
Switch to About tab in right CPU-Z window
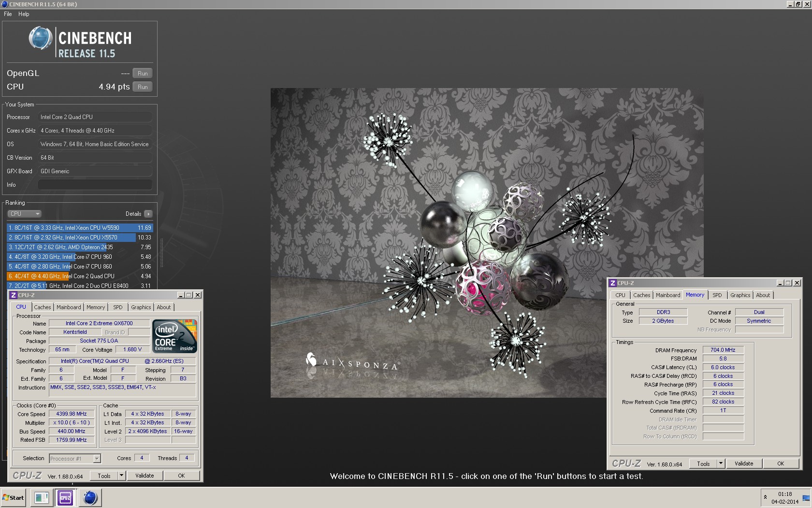click(763, 296)
